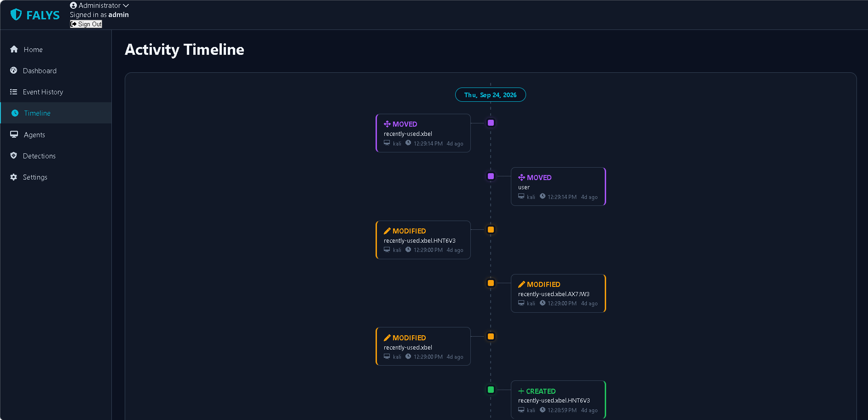Click the Detections shield icon

pyautogui.click(x=14, y=156)
